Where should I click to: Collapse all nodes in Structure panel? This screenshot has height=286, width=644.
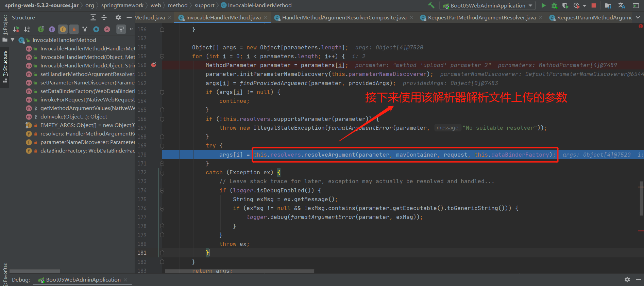pos(104,17)
